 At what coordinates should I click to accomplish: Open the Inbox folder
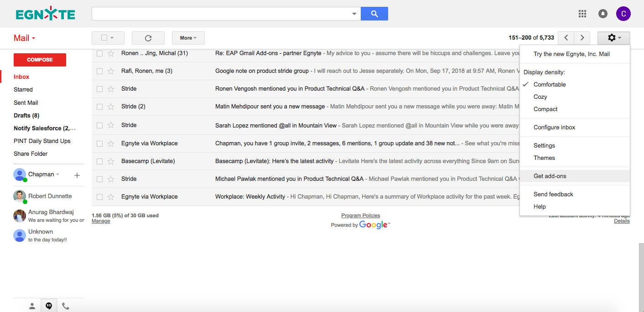(x=21, y=77)
